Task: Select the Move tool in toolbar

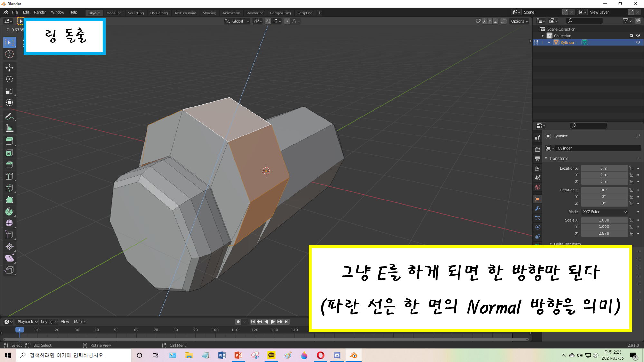Action: coord(9,67)
